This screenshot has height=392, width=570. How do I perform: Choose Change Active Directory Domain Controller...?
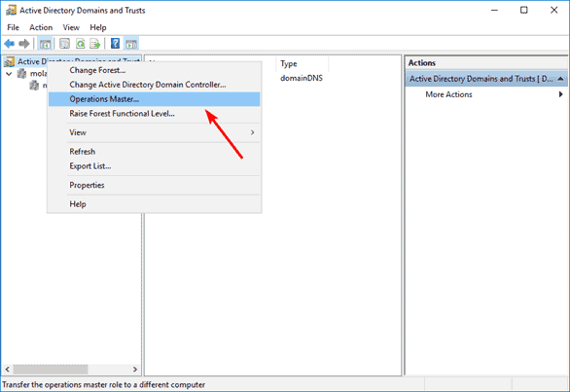(155, 85)
